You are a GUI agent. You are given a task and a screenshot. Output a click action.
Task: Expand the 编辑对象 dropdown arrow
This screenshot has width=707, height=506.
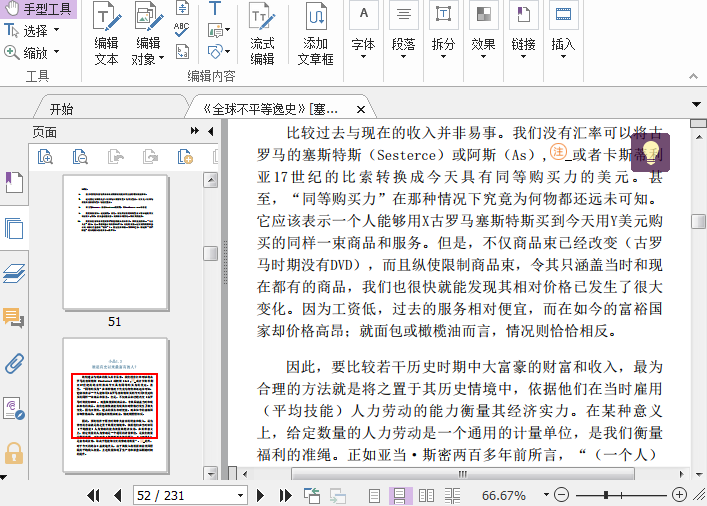(161, 58)
